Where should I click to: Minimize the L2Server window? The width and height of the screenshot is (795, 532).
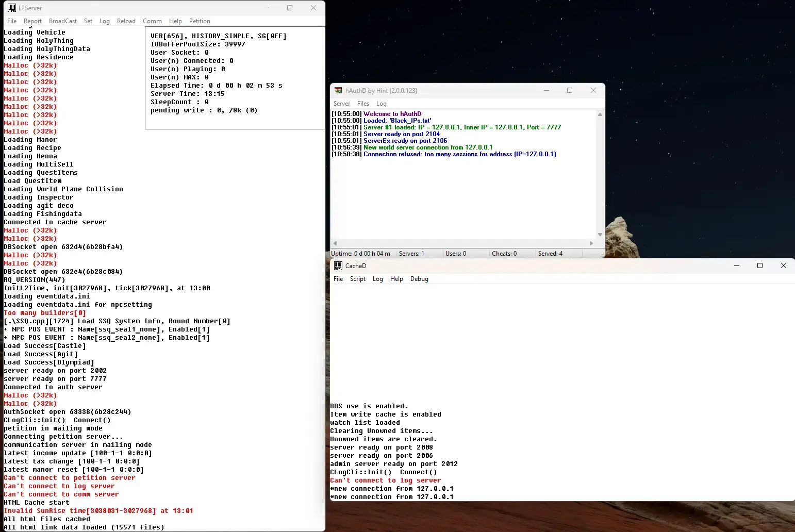[x=267, y=8]
